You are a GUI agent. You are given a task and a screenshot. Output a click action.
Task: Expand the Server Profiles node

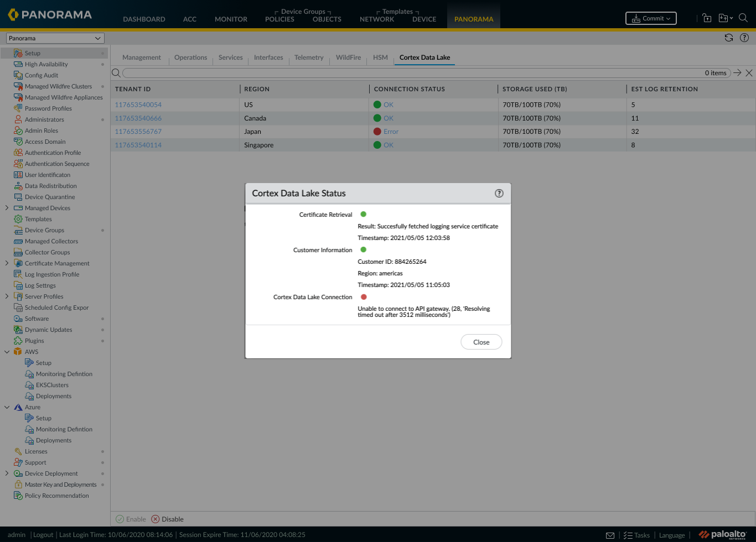coord(7,296)
